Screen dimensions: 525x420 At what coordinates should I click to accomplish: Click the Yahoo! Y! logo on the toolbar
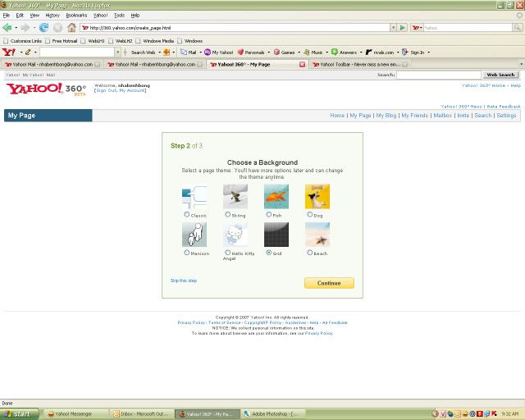pyautogui.click(x=9, y=52)
